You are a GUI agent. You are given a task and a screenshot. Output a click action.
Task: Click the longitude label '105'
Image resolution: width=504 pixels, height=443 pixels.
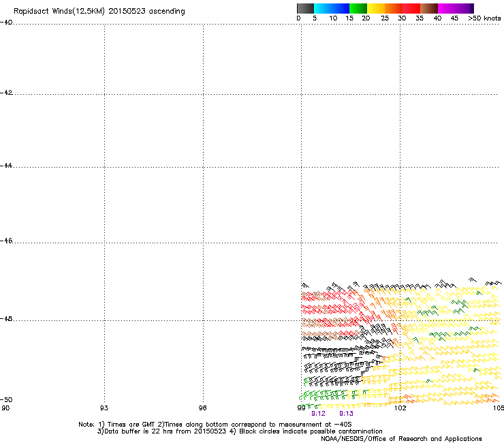pos(499,408)
